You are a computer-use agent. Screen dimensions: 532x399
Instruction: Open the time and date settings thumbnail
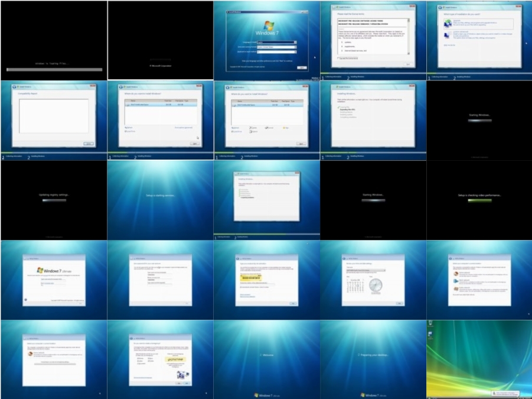tap(373, 280)
